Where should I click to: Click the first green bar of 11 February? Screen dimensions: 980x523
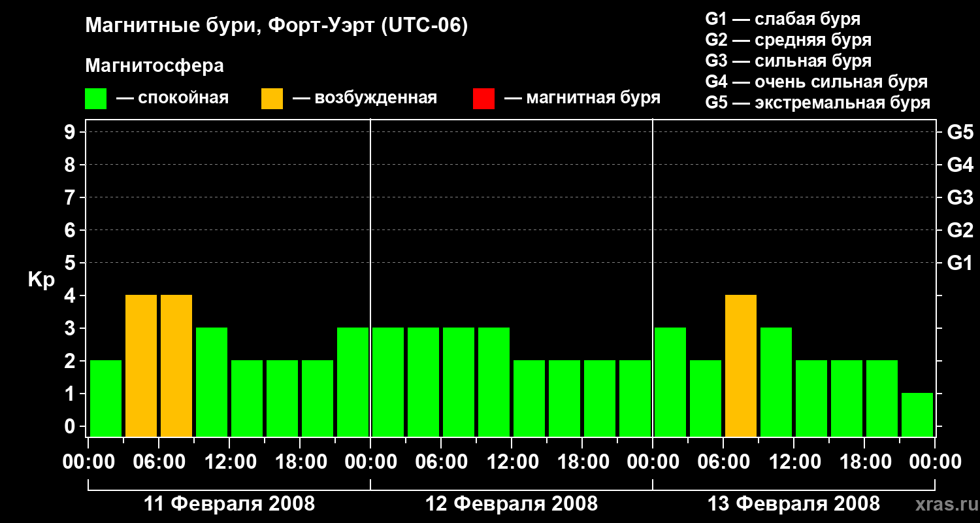click(106, 398)
